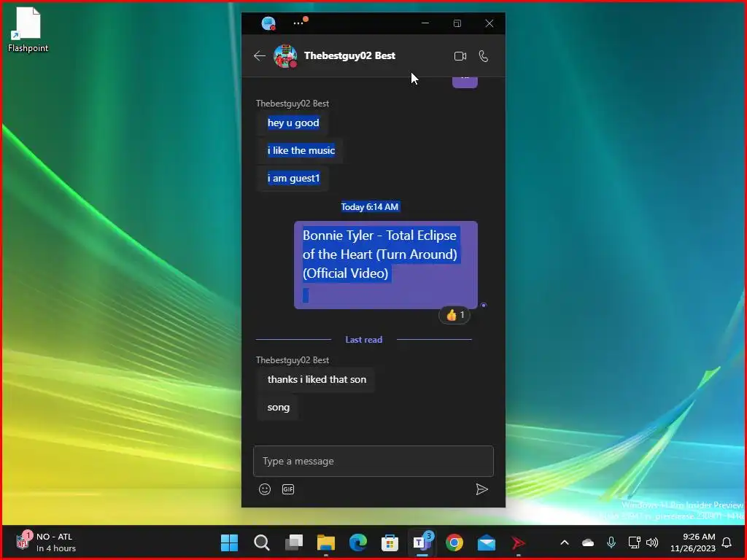Close the Teams chat window
Viewport: 747px width, 560px height.
[x=489, y=23]
